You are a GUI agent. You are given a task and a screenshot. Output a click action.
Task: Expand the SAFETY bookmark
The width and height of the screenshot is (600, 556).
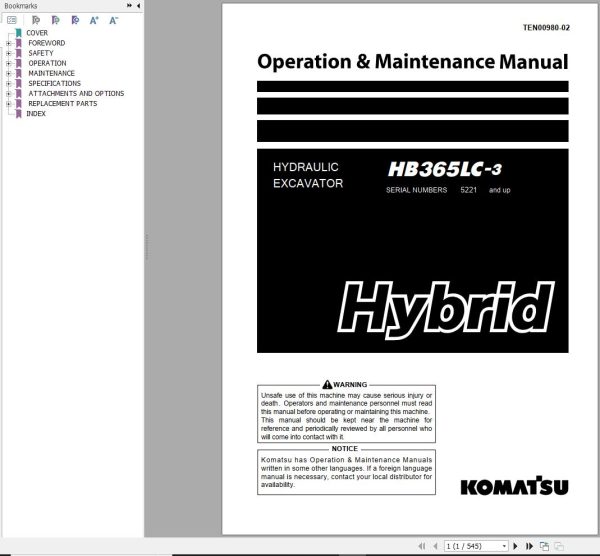pos(8,53)
